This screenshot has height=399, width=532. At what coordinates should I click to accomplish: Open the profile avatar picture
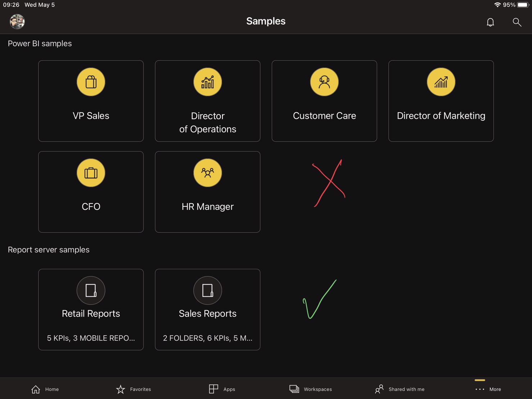17,22
